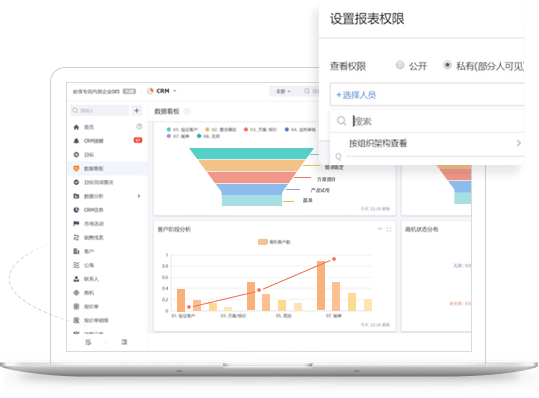Click the blue fourth funnel segment
The image size is (539, 398).
coord(251,189)
